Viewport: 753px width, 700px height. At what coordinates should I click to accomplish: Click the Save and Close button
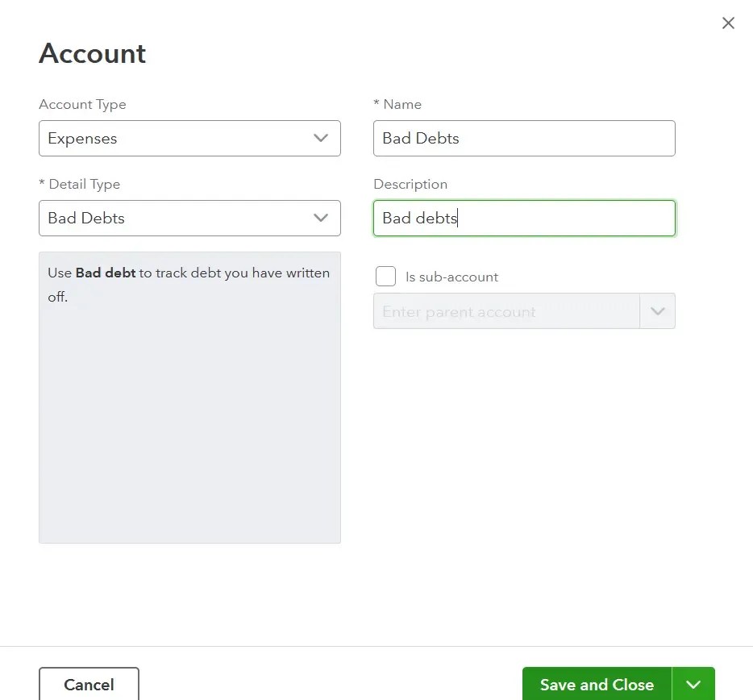(x=597, y=684)
